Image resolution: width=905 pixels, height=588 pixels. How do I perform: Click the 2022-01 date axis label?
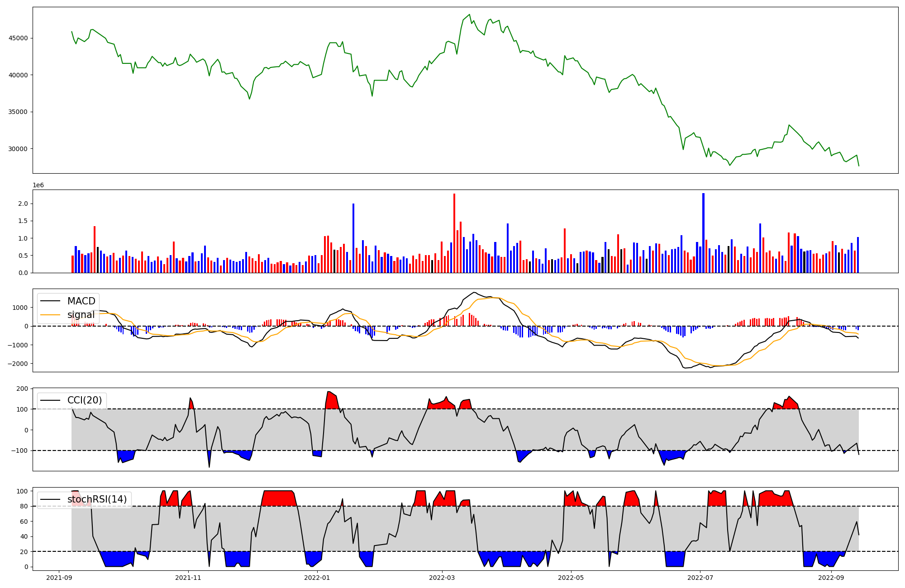(x=317, y=578)
